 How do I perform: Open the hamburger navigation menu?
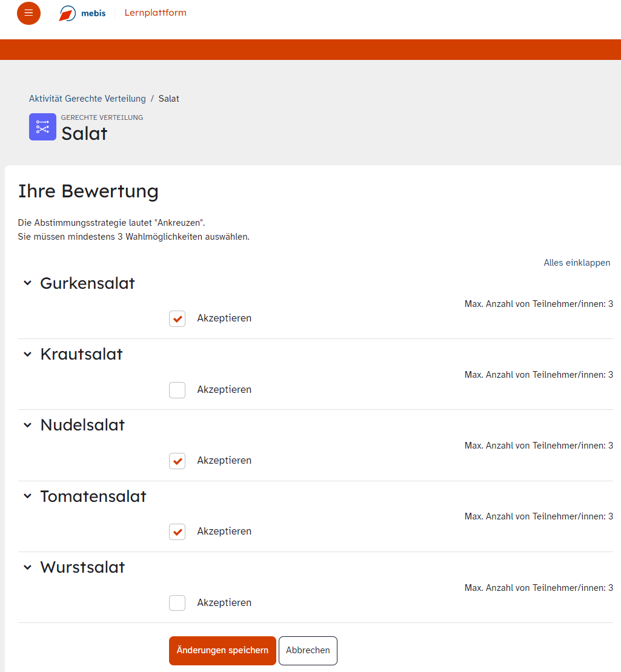(28, 13)
